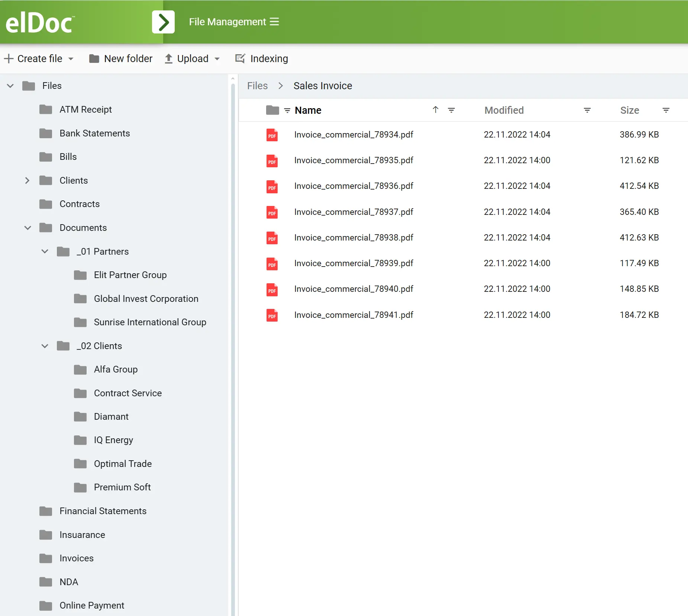Click PDF icon of Invoice_commercial_78934.pdf
Screen dimensions: 688x616
pos(272,135)
